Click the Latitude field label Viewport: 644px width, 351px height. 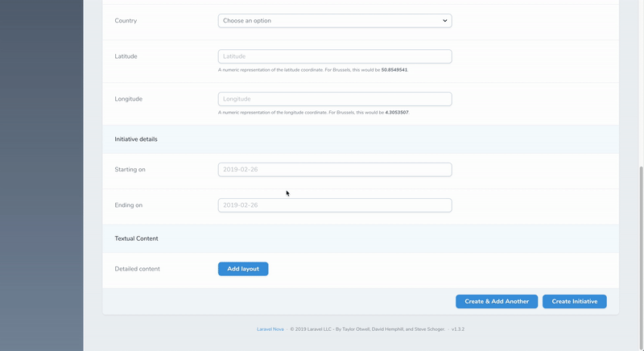126,56
